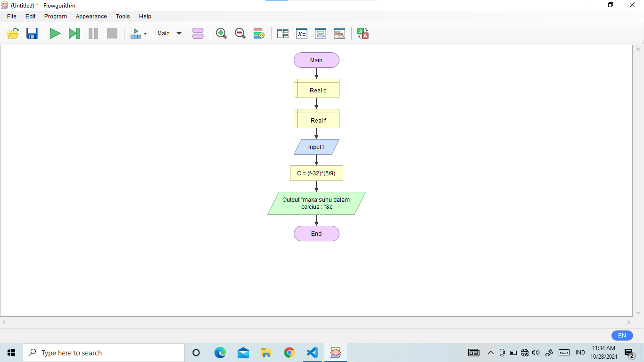This screenshot has height=362, width=644.
Task: Run the flowchart program
Action: pyautogui.click(x=55, y=33)
